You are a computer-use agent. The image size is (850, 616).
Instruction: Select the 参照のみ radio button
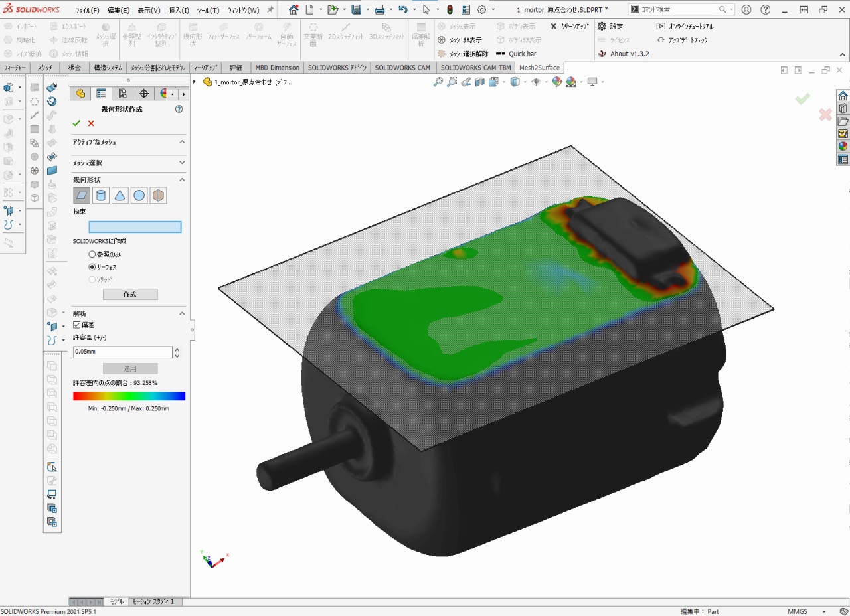(x=92, y=254)
